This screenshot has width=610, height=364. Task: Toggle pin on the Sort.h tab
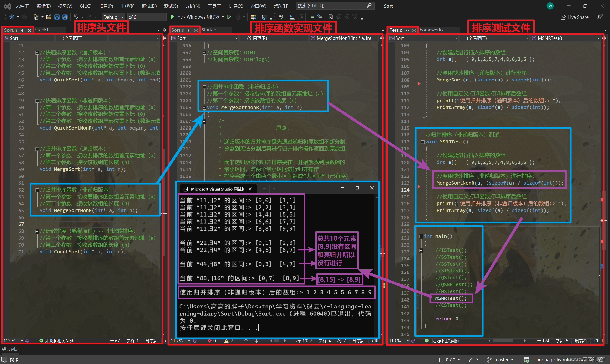(23, 30)
